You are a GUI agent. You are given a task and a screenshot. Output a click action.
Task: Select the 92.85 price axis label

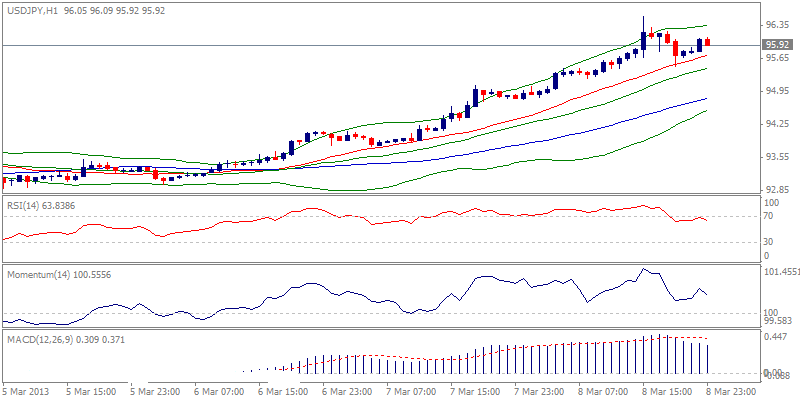click(x=777, y=189)
